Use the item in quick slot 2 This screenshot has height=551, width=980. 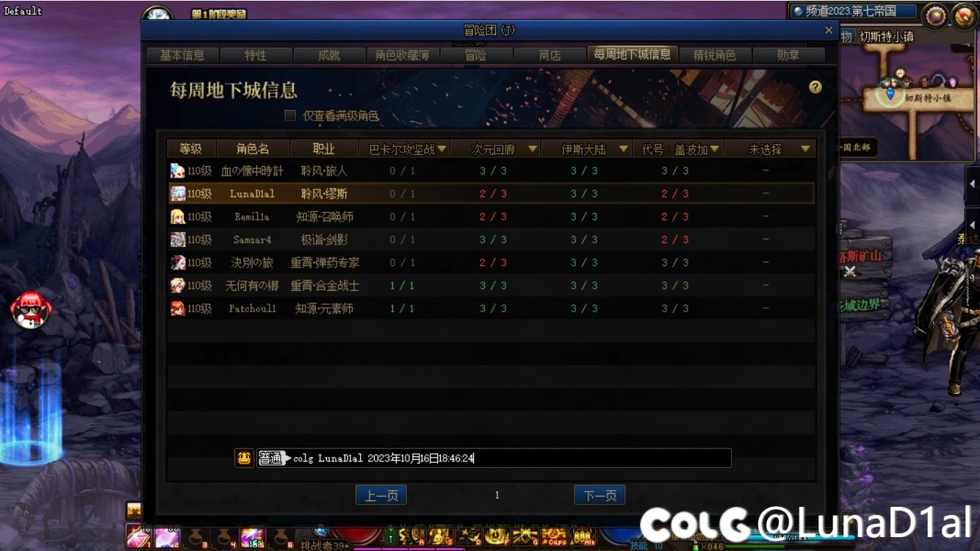(166, 536)
